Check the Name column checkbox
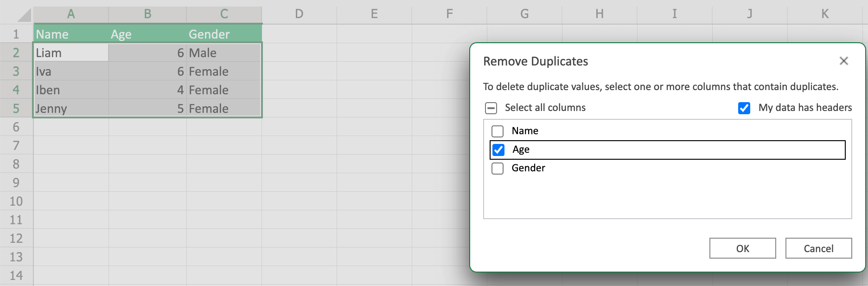Viewport: 868px width, 286px height. [x=498, y=131]
